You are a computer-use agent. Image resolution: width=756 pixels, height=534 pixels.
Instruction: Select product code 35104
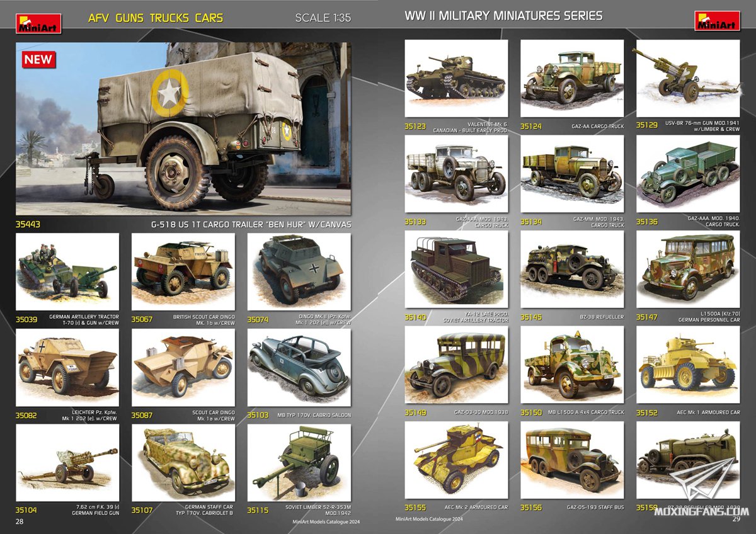(26, 510)
